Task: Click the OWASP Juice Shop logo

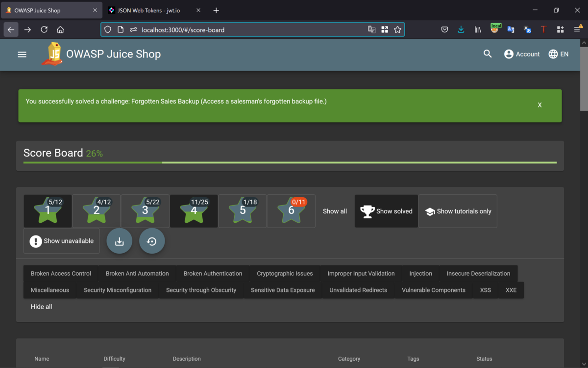Action: 52,54
